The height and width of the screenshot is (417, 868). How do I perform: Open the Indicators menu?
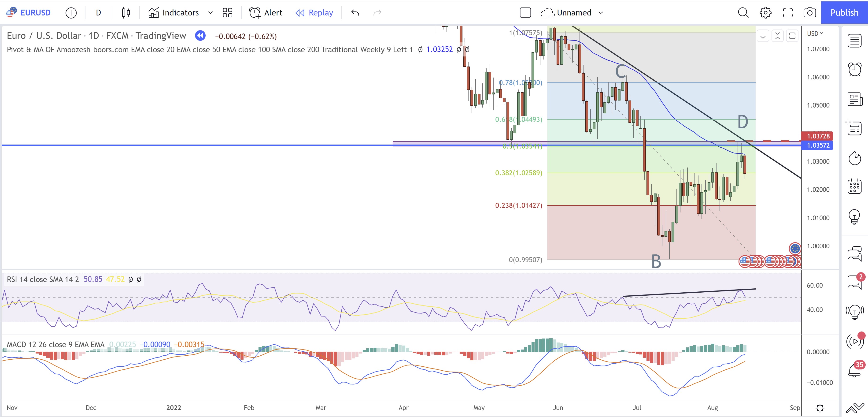click(x=174, y=13)
